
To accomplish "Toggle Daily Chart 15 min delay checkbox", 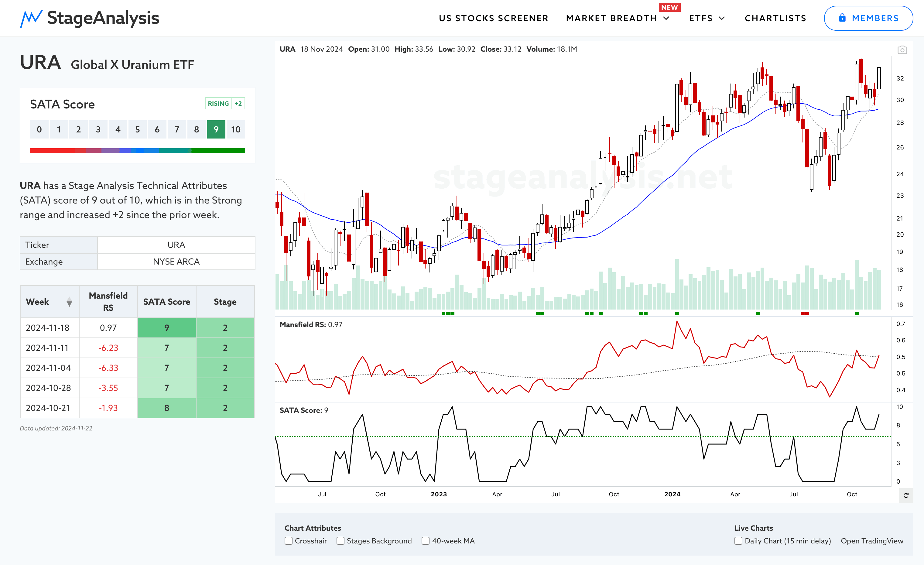I will 738,541.
